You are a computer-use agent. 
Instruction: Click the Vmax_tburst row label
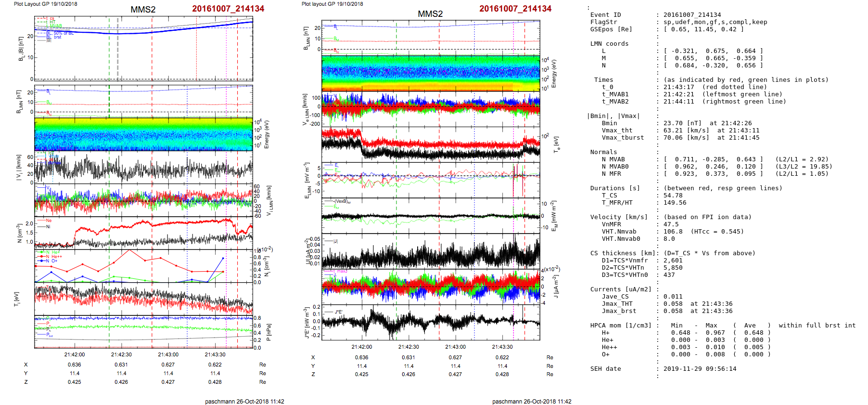623,138
